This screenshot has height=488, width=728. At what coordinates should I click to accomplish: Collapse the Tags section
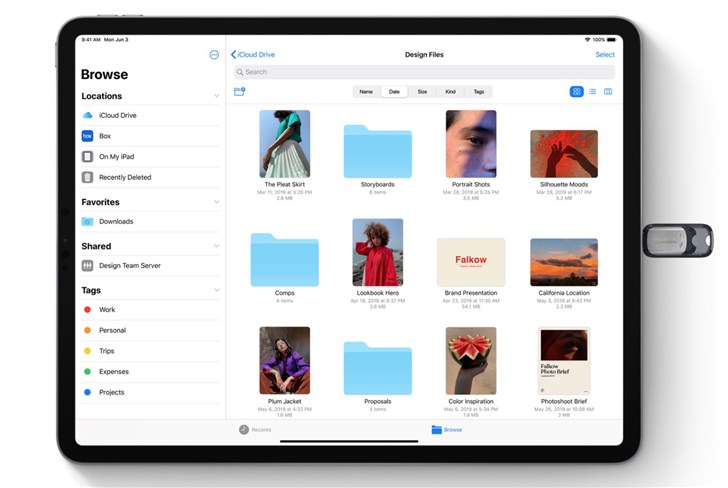coord(216,291)
